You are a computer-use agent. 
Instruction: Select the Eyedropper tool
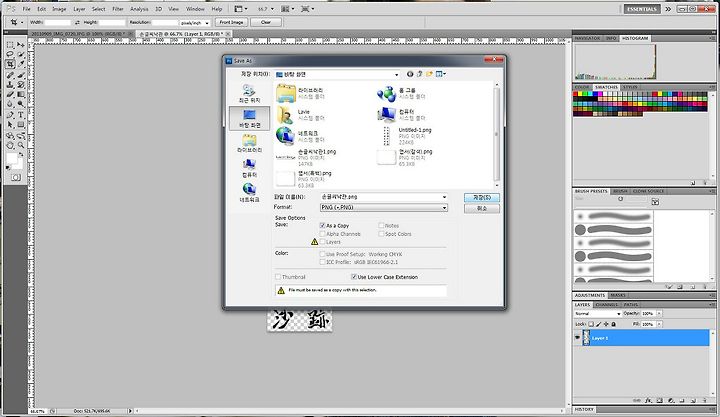coord(21,64)
